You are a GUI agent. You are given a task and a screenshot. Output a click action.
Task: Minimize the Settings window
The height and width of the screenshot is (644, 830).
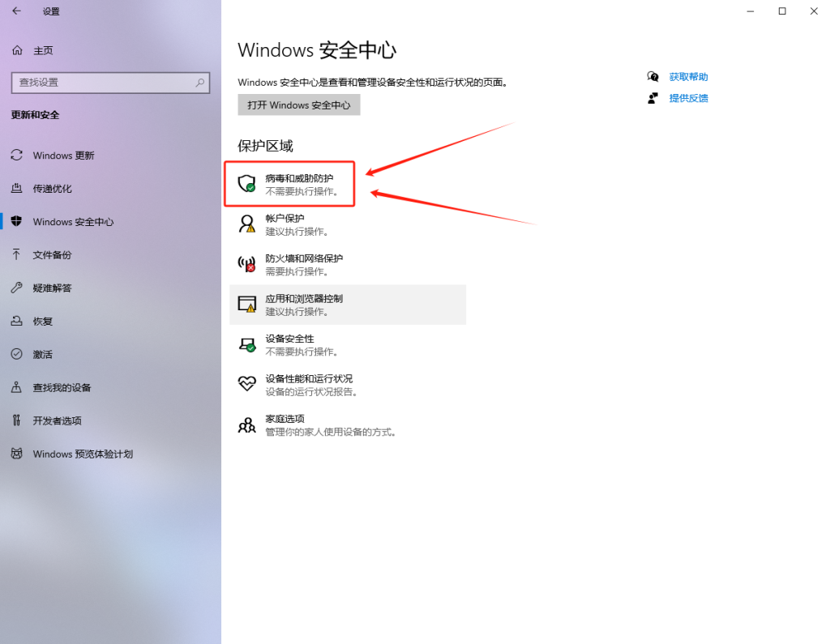(750, 11)
